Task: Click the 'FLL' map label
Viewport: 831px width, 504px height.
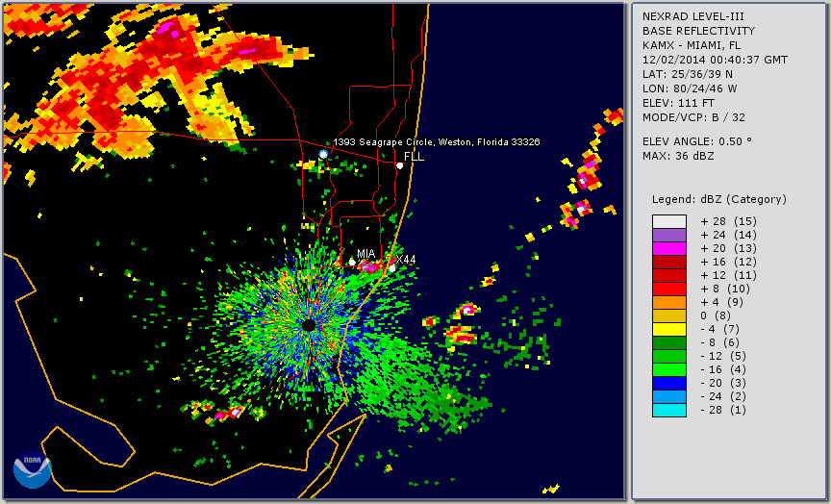Action: point(414,157)
